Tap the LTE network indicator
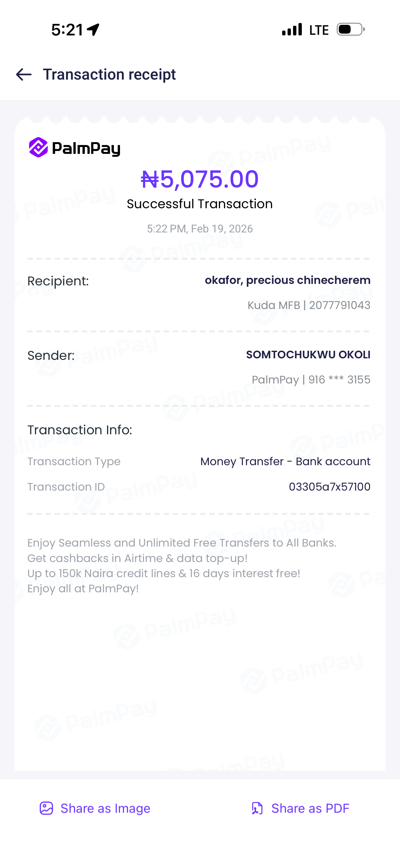Screen dimensions: 400x868 click(319, 30)
